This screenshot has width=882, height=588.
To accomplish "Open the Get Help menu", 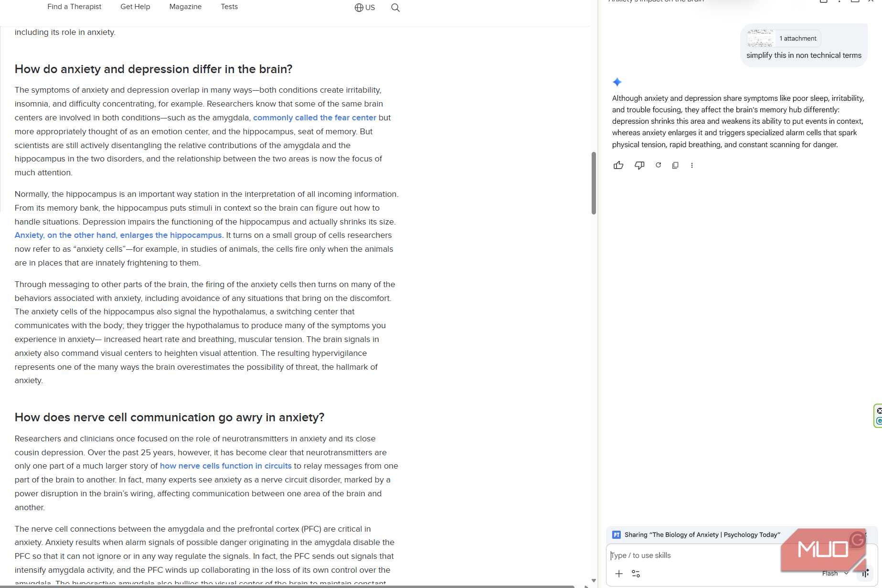I will (x=135, y=7).
